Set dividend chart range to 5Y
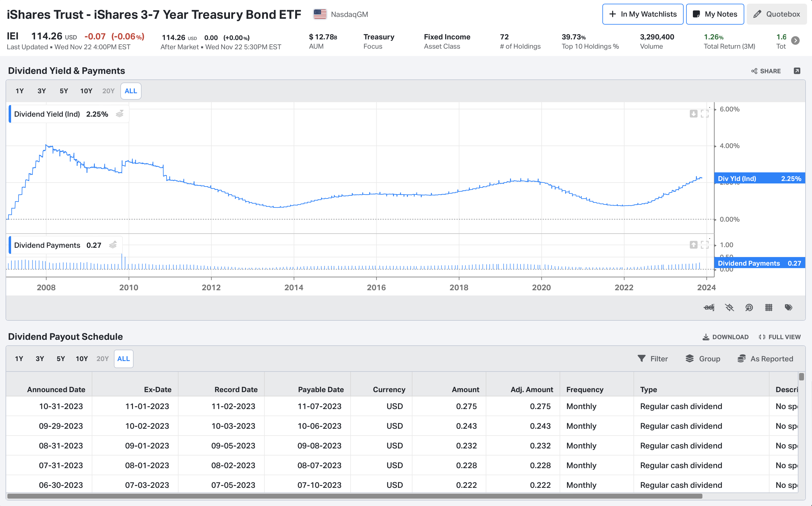This screenshot has width=812, height=506. pos(64,91)
